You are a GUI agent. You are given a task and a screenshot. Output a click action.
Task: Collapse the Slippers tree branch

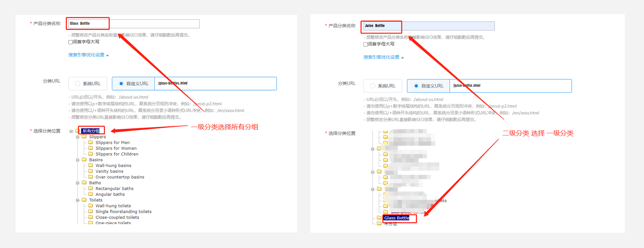point(77,137)
